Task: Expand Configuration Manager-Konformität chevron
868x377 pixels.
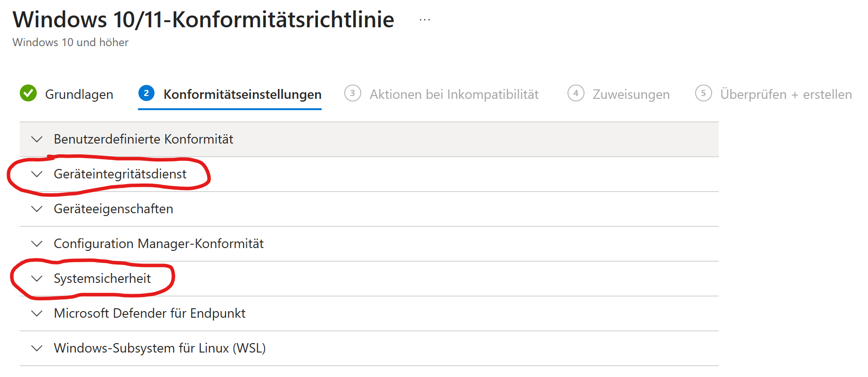Action: pyautogui.click(x=37, y=244)
